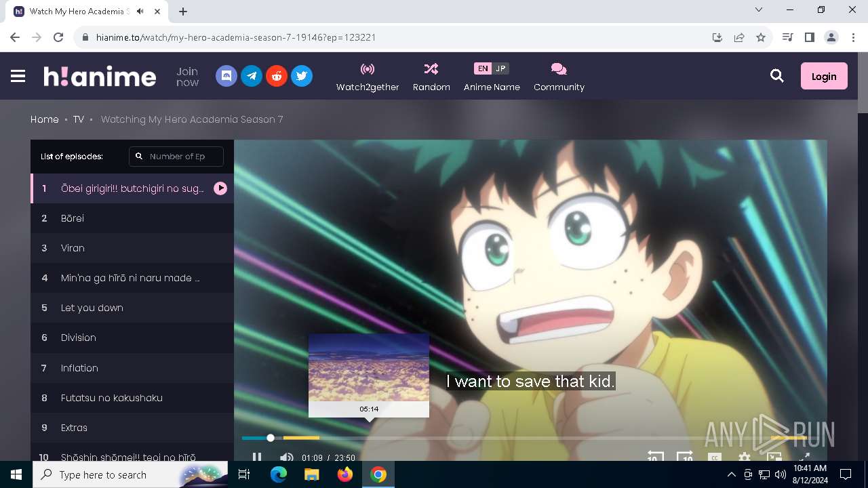The width and height of the screenshot is (868, 488).
Task: Open the Chrome profile avatar
Action: click(x=831, y=37)
